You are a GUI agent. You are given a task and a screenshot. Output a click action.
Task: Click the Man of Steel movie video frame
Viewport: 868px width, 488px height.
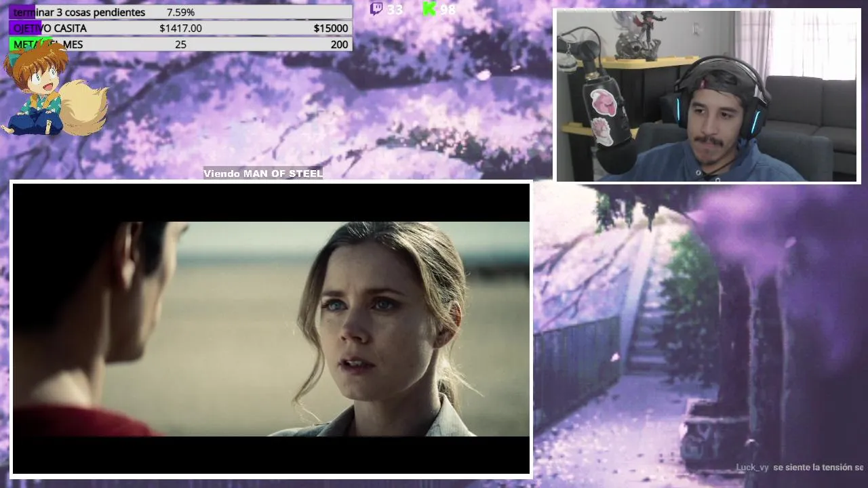(x=271, y=329)
